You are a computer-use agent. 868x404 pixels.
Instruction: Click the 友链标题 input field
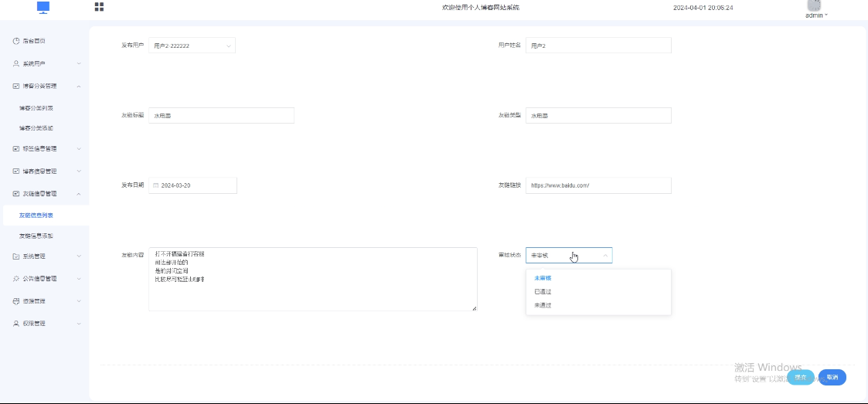coord(221,115)
